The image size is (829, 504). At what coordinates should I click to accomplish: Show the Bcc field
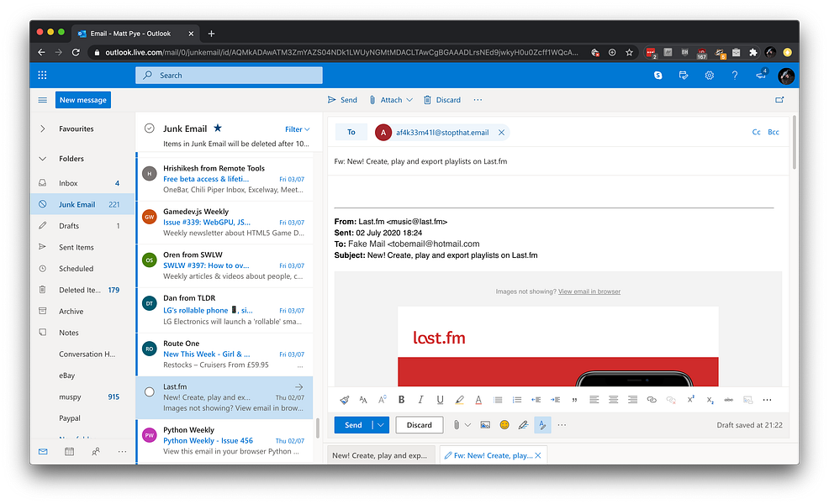coord(774,132)
